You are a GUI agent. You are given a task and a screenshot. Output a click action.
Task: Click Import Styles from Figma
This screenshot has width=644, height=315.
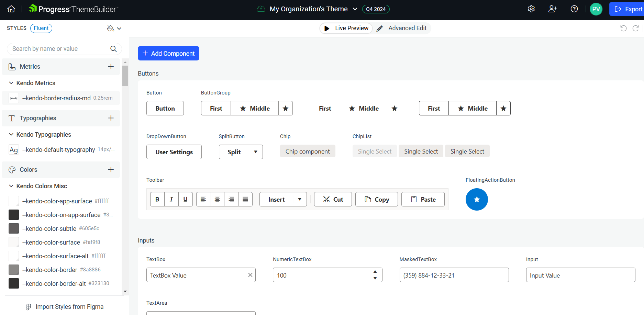tap(65, 307)
